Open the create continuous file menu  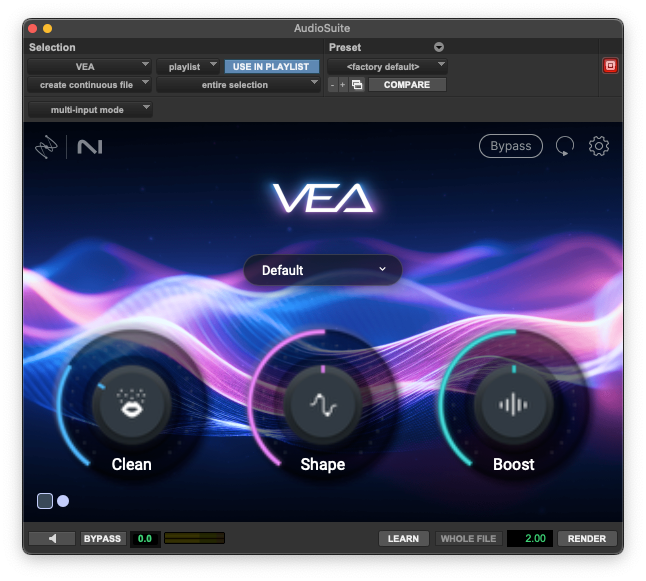pos(90,85)
